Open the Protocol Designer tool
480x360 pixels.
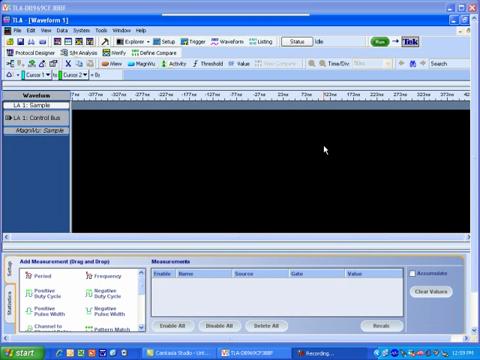31,53
